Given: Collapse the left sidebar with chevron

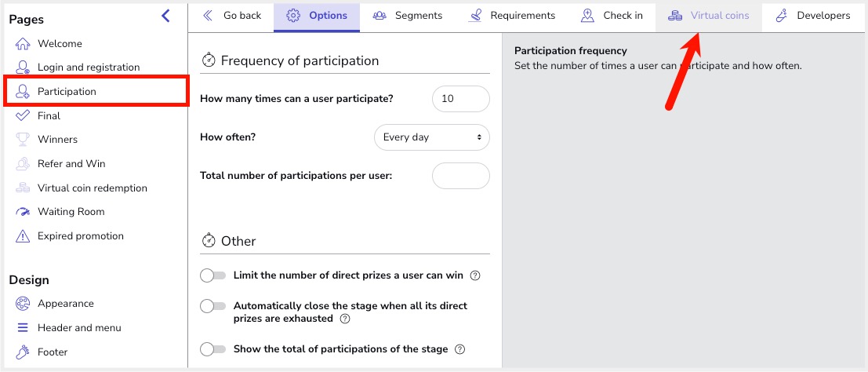Looking at the screenshot, I should (x=165, y=16).
